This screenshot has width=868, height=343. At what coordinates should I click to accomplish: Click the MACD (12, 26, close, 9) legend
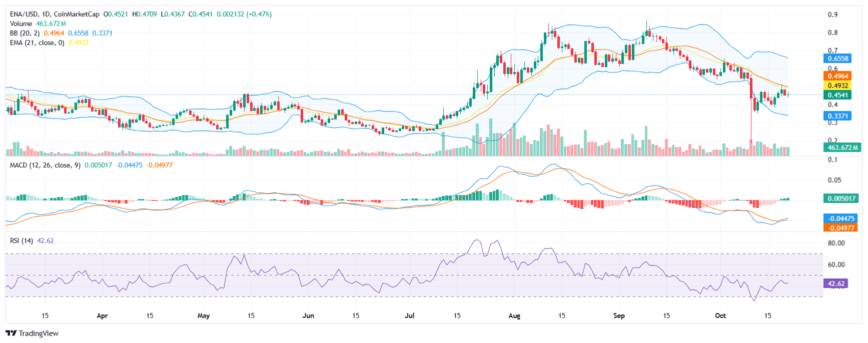[x=45, y=165]
